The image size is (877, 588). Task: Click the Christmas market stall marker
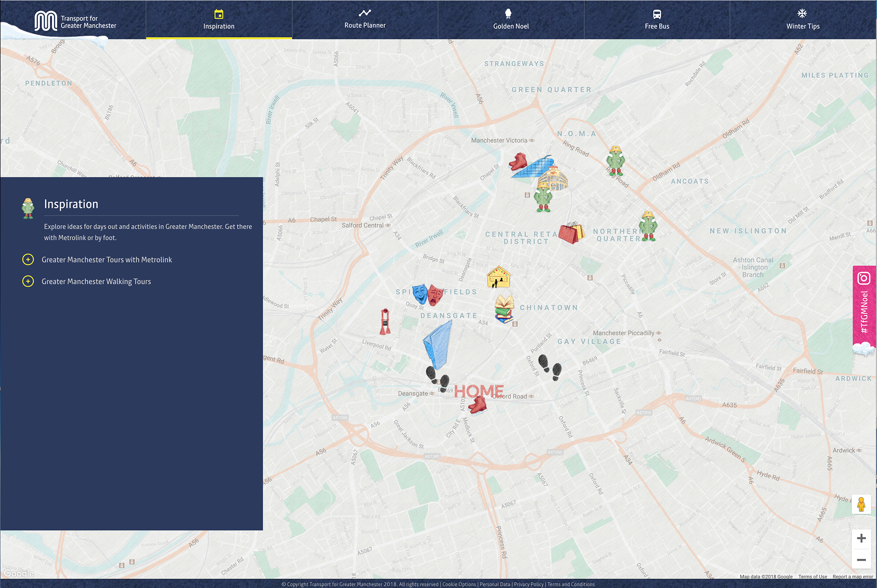(498, 277)
